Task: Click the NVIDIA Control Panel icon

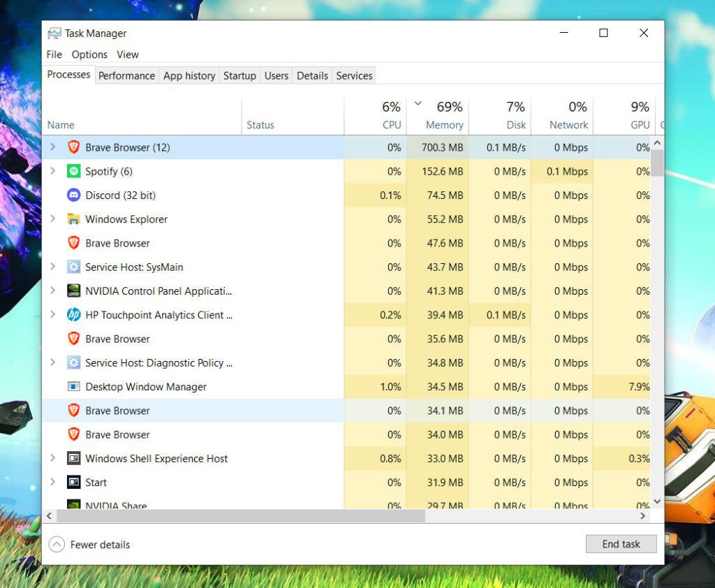Action: point(73,291)
